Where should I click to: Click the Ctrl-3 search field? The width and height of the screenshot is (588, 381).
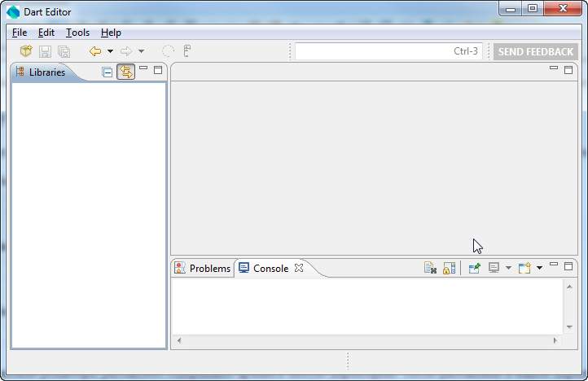pos(388,51)
